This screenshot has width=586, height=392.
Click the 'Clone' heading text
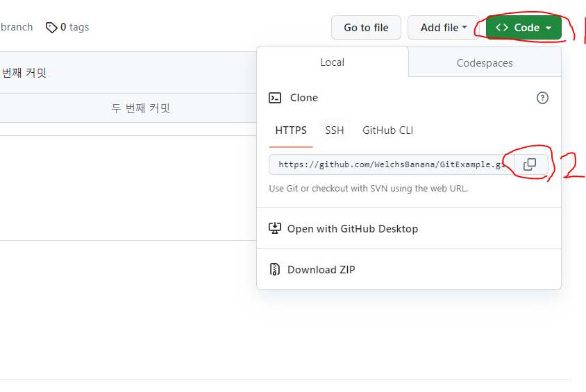coord(304,98)
